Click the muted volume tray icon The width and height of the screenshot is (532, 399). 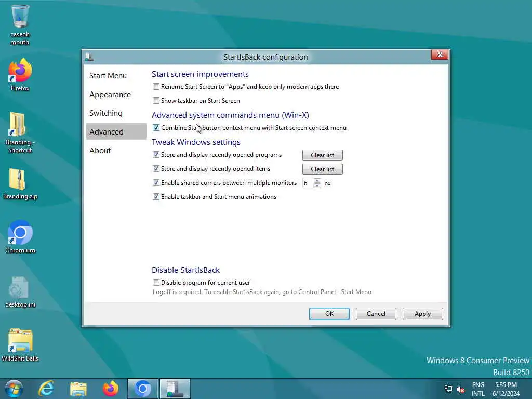[461, 389]
